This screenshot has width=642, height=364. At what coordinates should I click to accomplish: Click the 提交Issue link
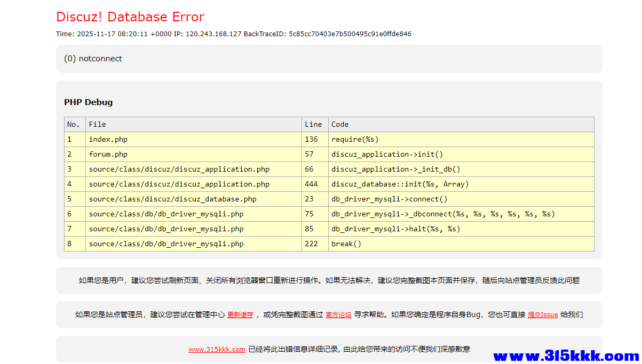pyautogui.click(x=543, y=314)
